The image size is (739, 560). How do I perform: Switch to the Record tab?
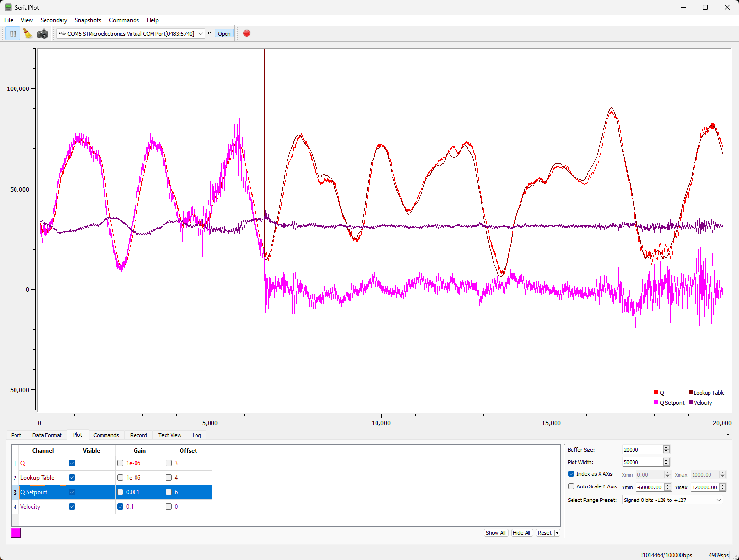click(138, 435)
